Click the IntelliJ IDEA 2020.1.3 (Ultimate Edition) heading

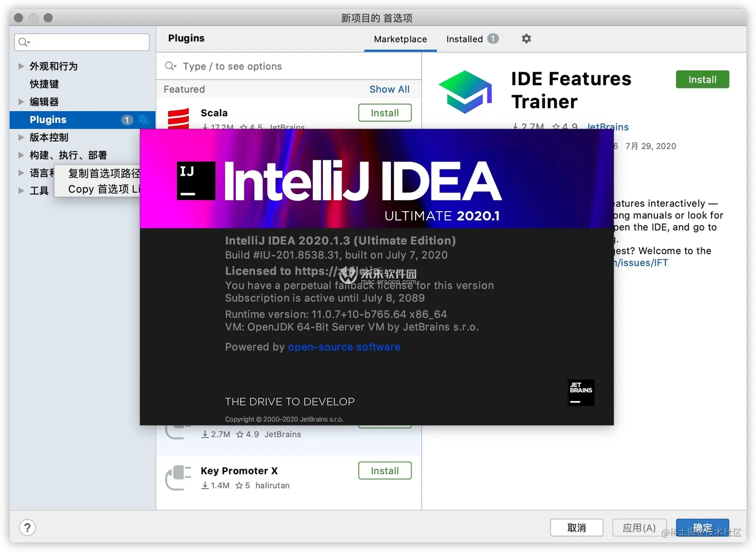(x=340, y=240)
